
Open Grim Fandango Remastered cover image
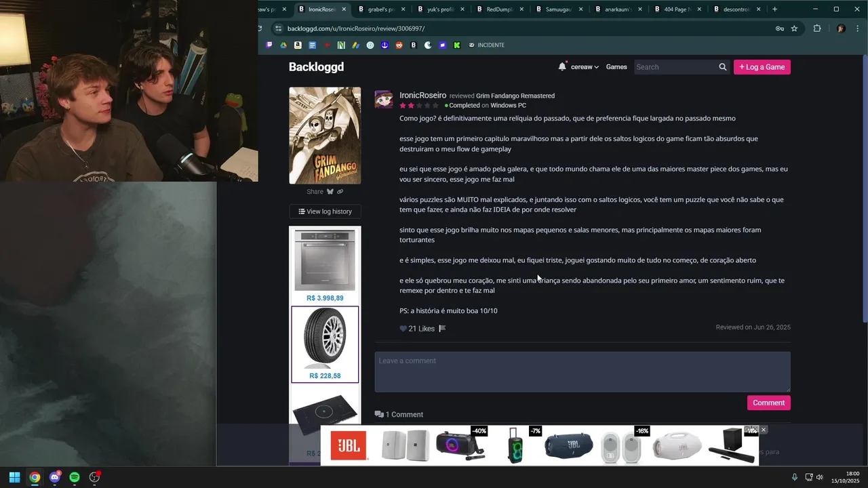325,136
